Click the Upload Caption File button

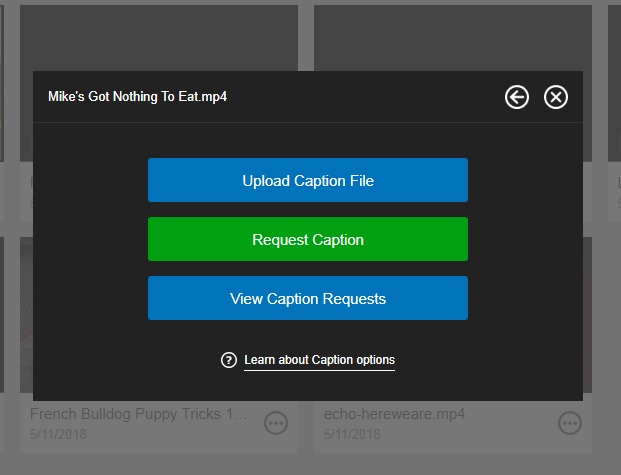[307, 181]
